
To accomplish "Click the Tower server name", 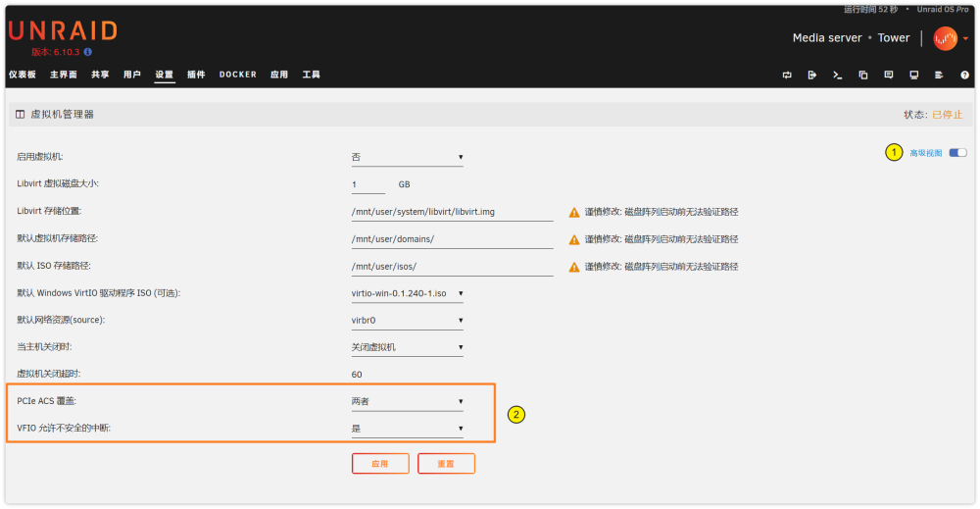I will [x=894, y=38].
